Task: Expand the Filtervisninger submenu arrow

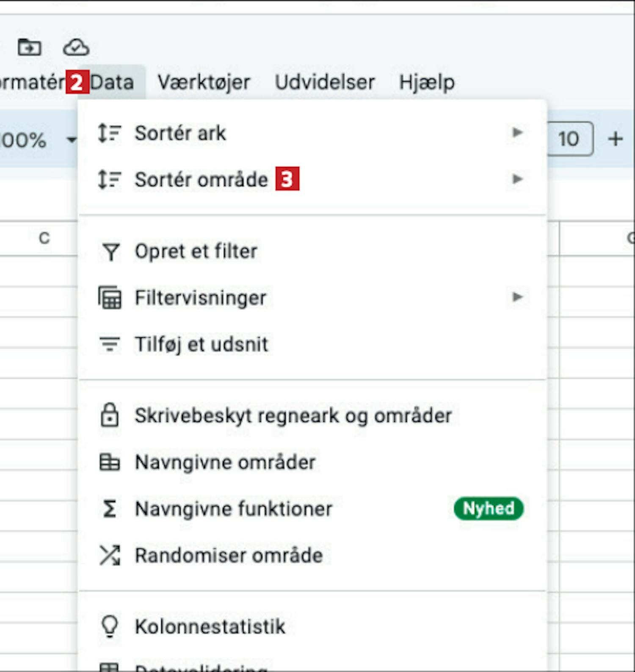Action: click(517, 297)
